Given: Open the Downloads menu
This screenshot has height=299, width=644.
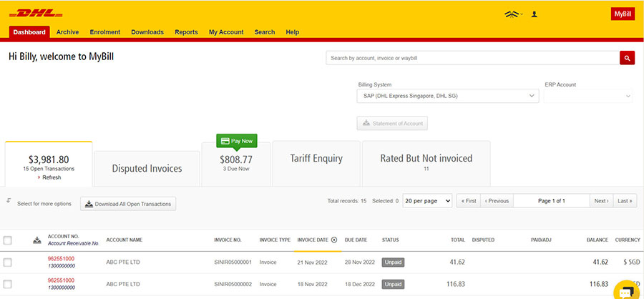Looking at the screenshot, I should click(147, 32).
